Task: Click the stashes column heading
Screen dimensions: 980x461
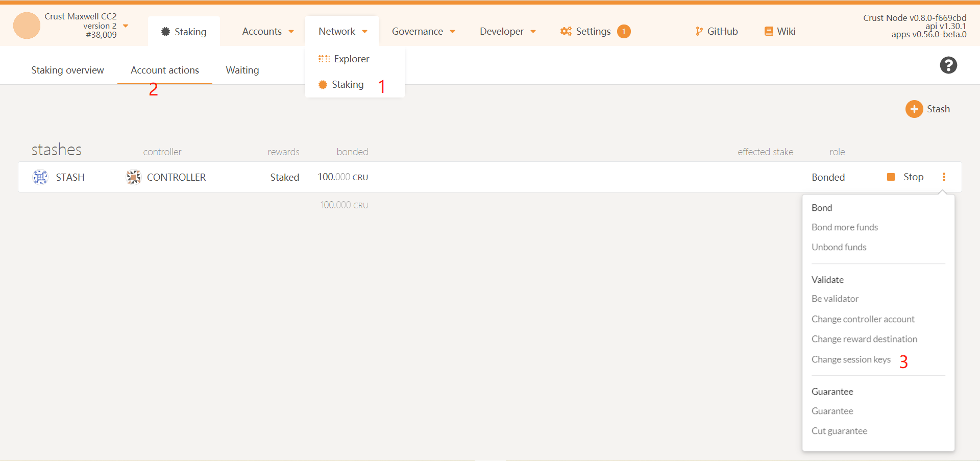Action: (x=57, y=150)
